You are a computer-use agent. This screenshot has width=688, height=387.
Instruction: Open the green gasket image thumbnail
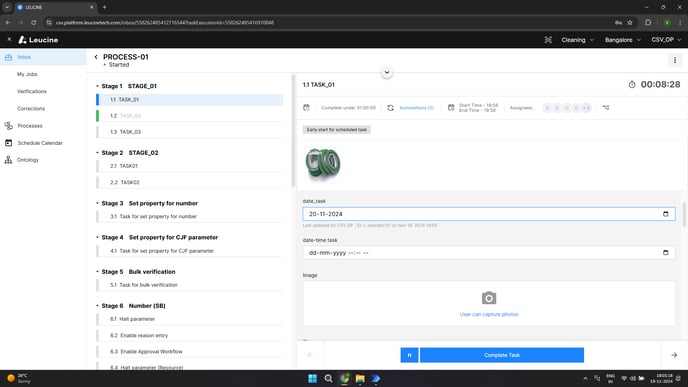click(x=322, y=164)
